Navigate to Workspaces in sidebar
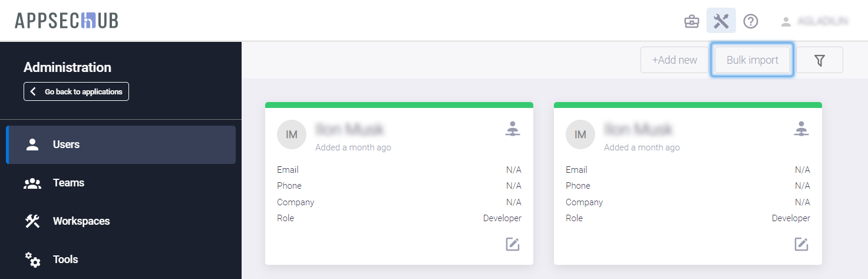The width and height of the screenshot is (868, 279). point(81,221)
